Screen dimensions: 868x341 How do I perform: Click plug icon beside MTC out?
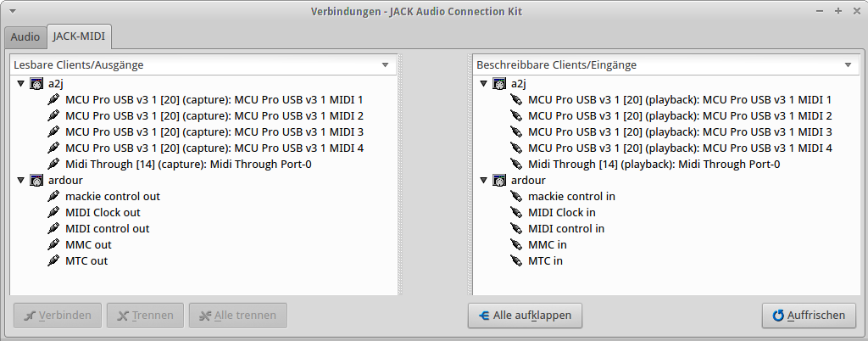(54, 261)
